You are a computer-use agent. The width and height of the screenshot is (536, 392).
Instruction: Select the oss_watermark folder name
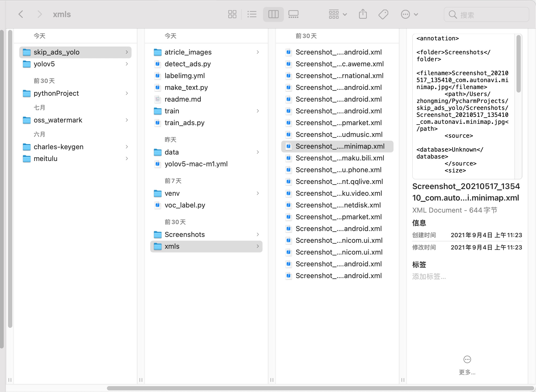point(58,120)
